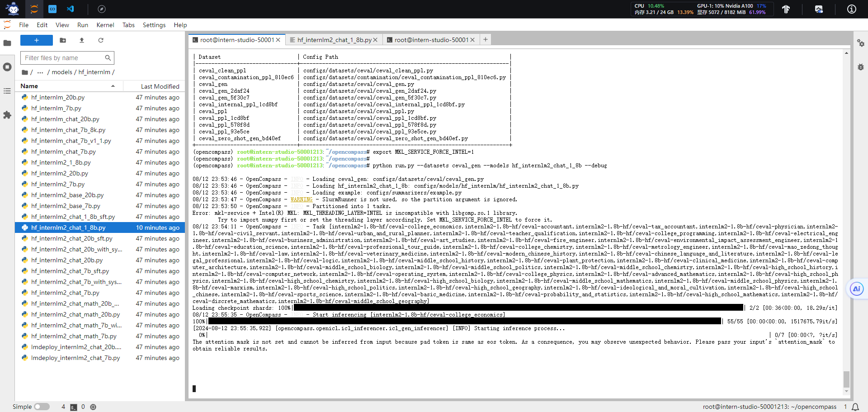Select highlighted file hf_internlm2_chat_1_8b.py
This screenshot has height=412, width=868.
coord(100,227)
